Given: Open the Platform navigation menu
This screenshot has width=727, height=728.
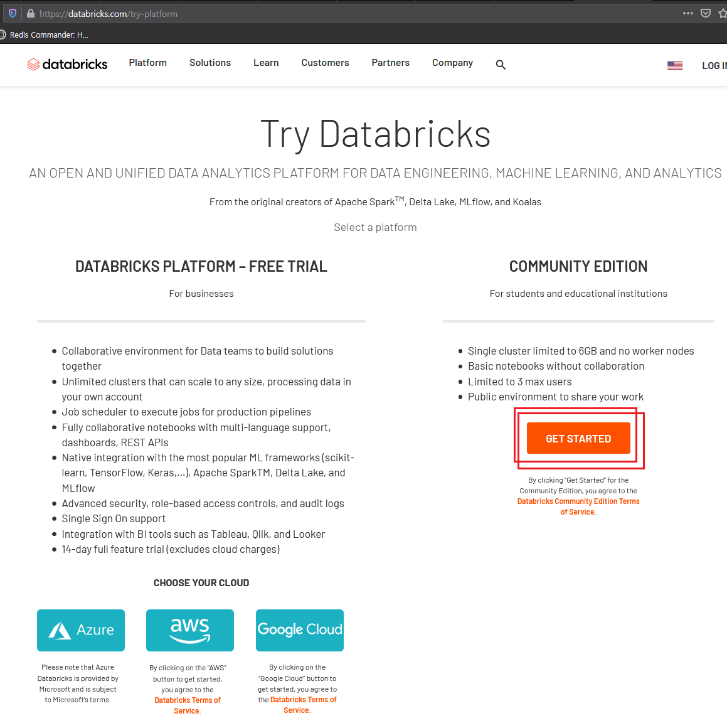Looking at the screenshot, I should [147, 63].
